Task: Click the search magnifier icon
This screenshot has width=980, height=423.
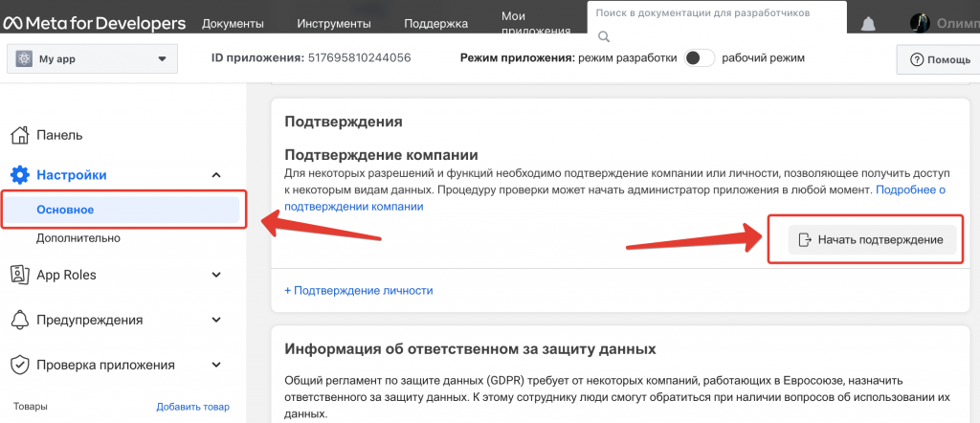Action: point(603,37)
